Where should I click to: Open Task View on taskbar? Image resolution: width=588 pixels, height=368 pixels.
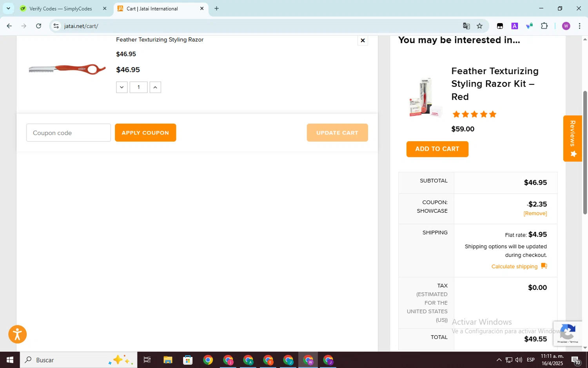[x=147, y=360]
